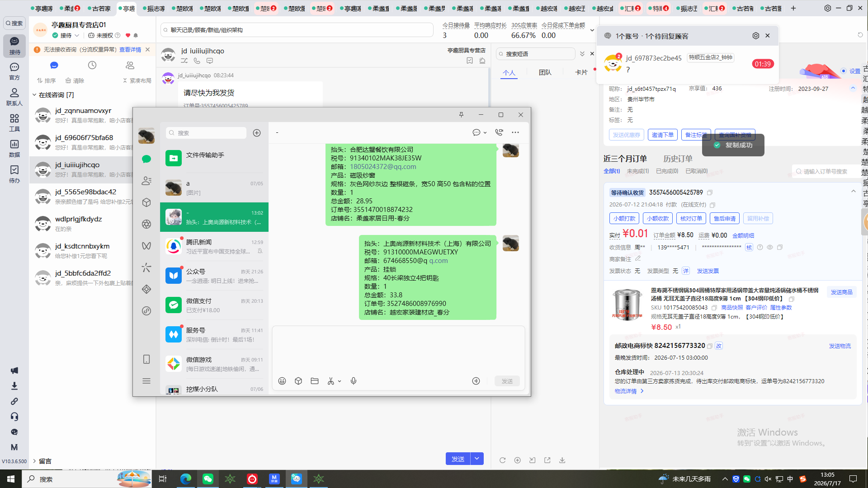868x488 pixels.
Task: Click the 发送发票 link
Action: tap(708, 271)
